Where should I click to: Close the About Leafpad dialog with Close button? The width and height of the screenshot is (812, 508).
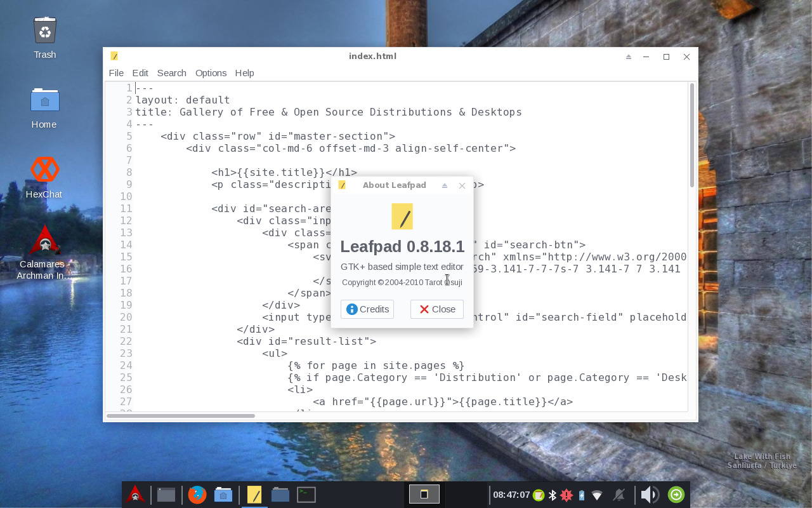(x=436, y=309)
